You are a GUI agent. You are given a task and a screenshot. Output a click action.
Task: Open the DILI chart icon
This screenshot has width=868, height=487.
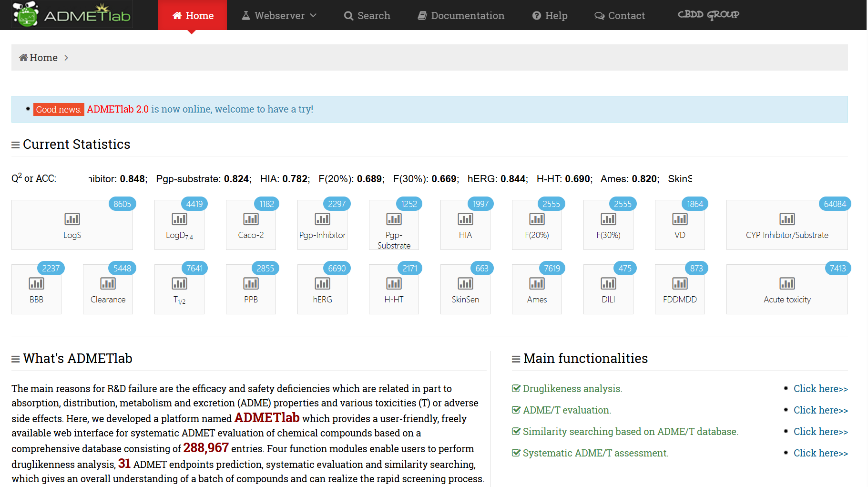click(608, 283)
